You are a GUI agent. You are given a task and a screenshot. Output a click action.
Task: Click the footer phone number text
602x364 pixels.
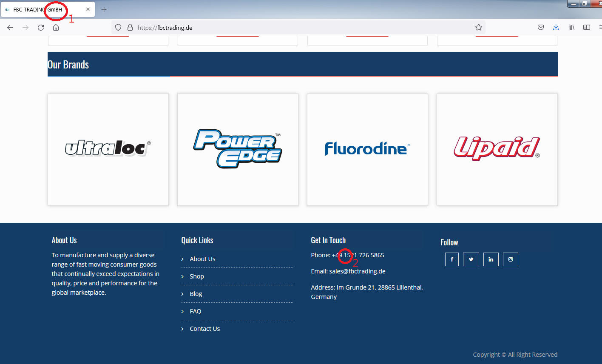[358, 255]
